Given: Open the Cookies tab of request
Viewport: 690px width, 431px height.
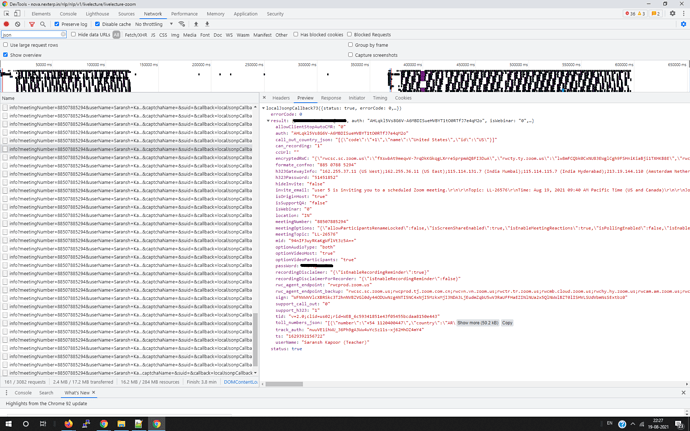Looking at the screenshot, I should (403, 98).
